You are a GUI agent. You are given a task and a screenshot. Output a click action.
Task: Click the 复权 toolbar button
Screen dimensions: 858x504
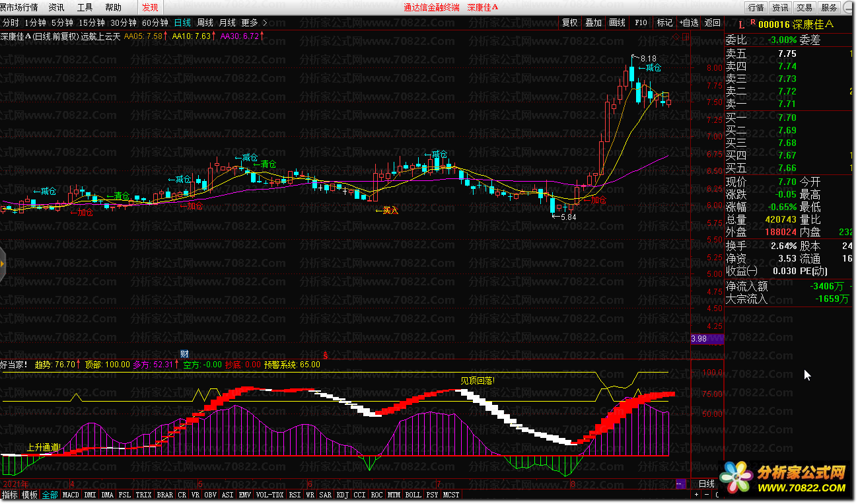(x=569, y=22)
